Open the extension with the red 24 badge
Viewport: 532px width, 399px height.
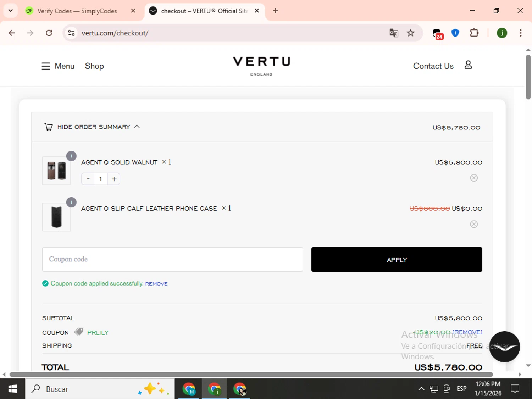[x=438, y=34]
